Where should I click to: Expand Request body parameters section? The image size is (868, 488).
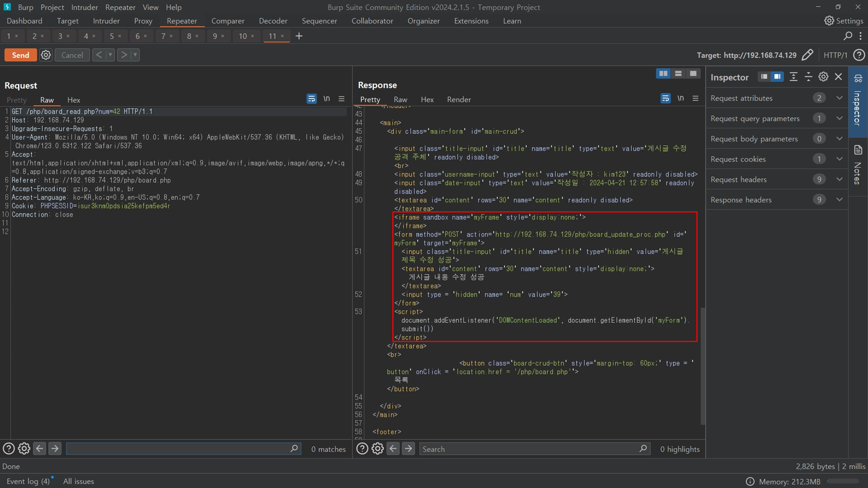[x=777, y=138]
